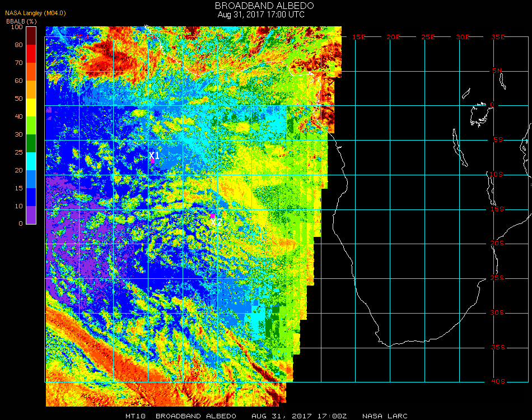Click 'MT10' in the footer caption
The image size is (532, 420).
(x=136, y=416)
